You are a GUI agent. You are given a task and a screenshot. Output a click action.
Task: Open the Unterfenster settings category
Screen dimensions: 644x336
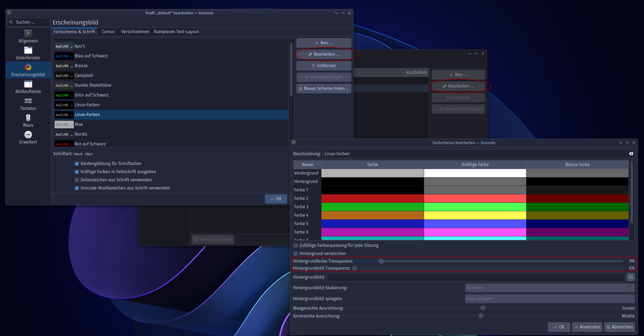pos(28,54)
